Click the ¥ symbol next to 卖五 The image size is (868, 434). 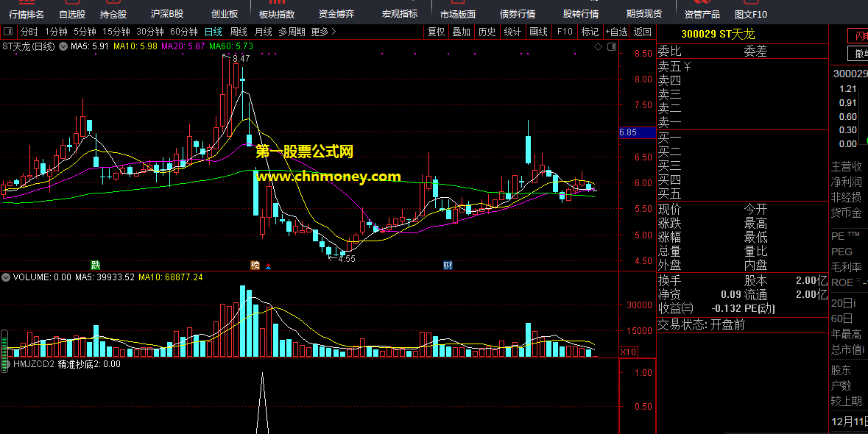tap(687, 68)
